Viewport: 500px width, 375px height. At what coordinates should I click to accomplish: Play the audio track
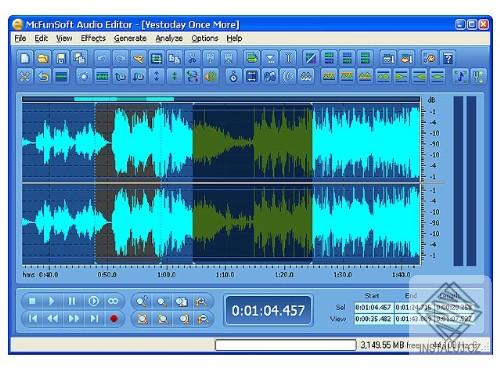tap(52, 301)
